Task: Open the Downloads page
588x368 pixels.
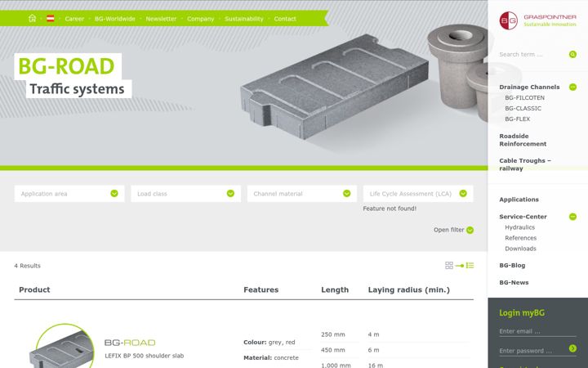Action: click(520, 249)
